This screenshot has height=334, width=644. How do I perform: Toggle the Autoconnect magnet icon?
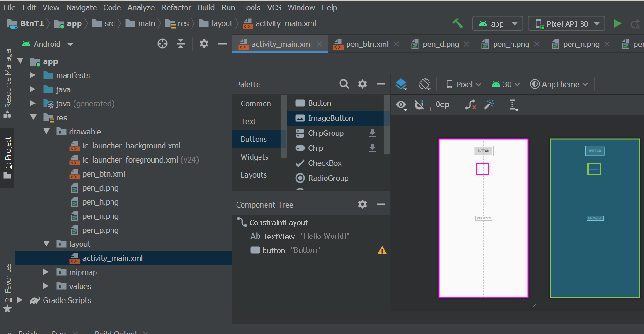click(419, 105)
